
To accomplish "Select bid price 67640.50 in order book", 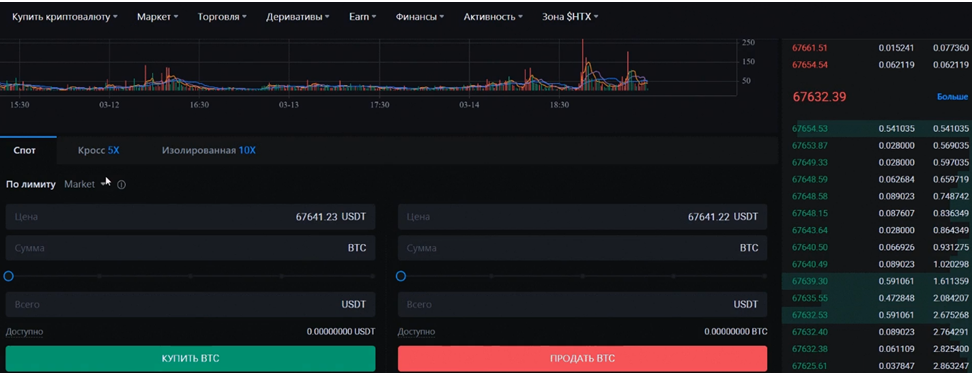I will [810, 247].
